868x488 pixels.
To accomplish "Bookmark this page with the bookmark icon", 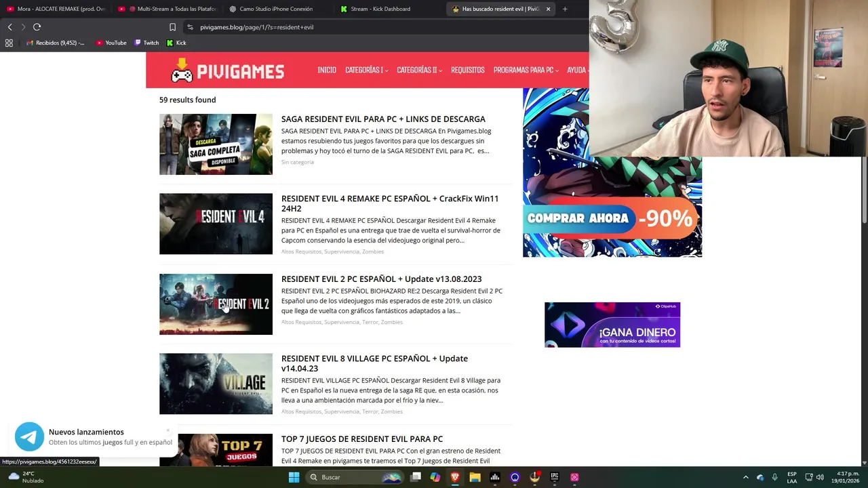I will point(172,27).
